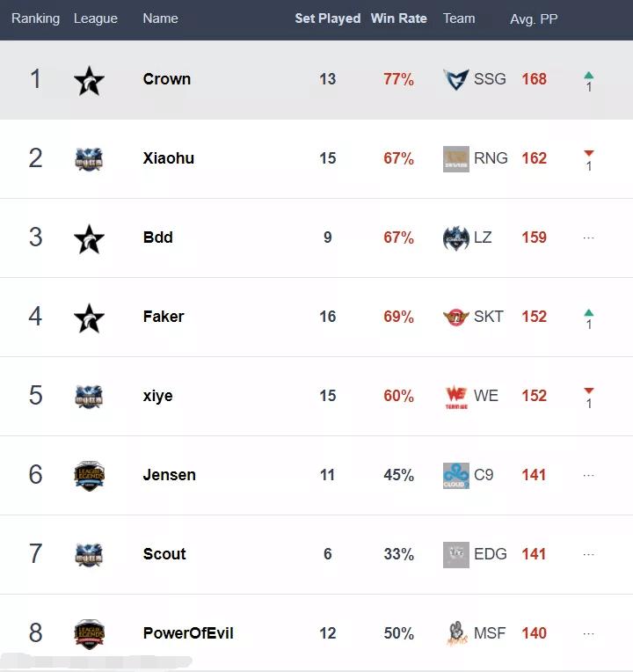Open player Faker's name link
This screenshot has width=633, height=672.
tap(164, 317)
